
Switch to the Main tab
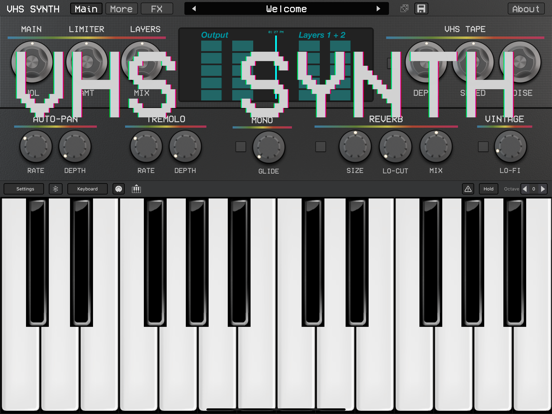[86, 8]
